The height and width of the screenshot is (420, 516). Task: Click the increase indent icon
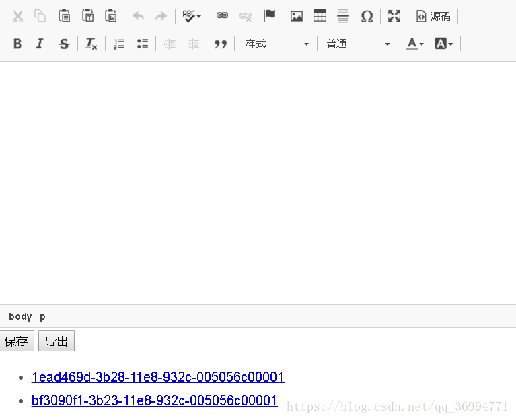click(x=193, y=44)
